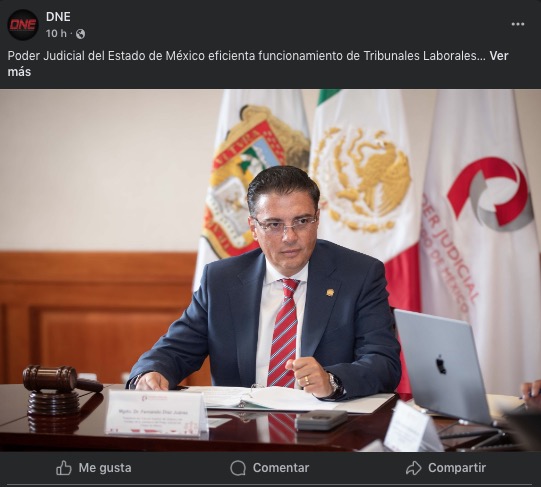Click the golden eagle emblem on Mexican flag
The height and width of the screenshot is (487, 541).
362,178
